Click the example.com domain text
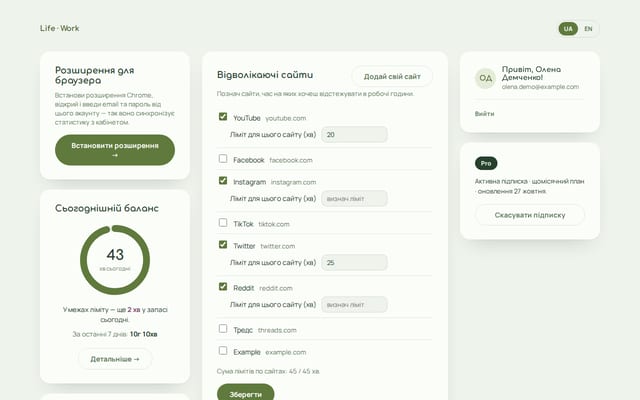The height and width of the screenshot is (400, 640). click(286, 352)
